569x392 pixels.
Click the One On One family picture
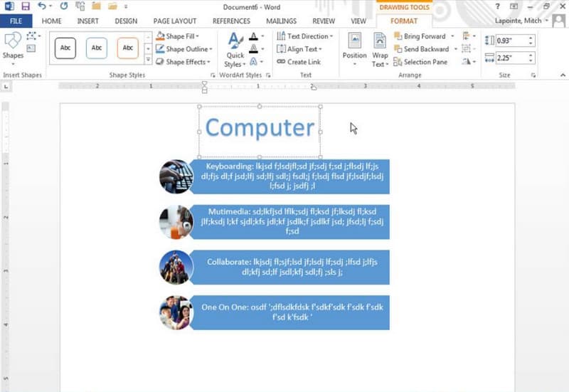176,312
